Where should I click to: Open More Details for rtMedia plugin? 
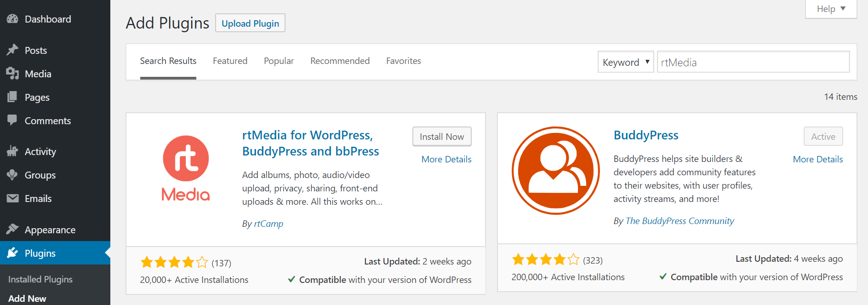(446, 159)
